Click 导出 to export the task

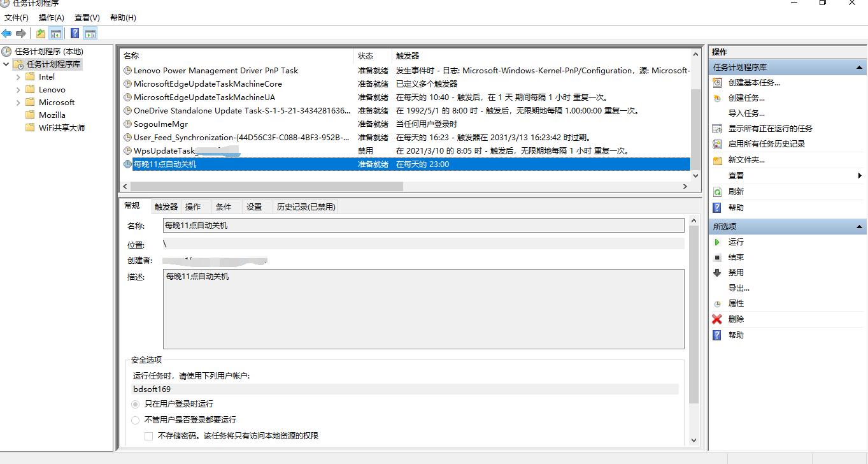[x=737, y=287]
